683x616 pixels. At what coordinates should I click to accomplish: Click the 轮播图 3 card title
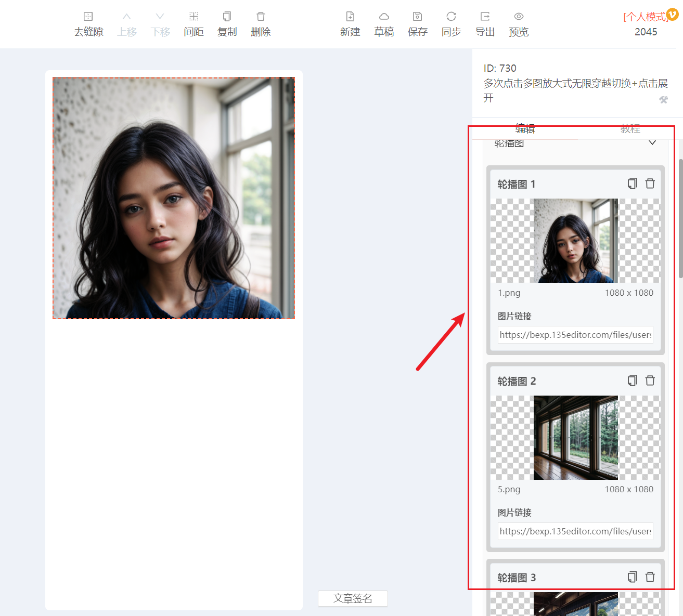point(517,578)
